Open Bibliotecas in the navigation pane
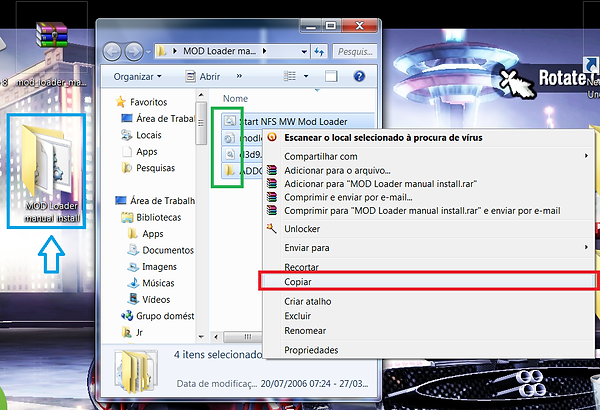 pyautogui.click(x=151, y=217)
